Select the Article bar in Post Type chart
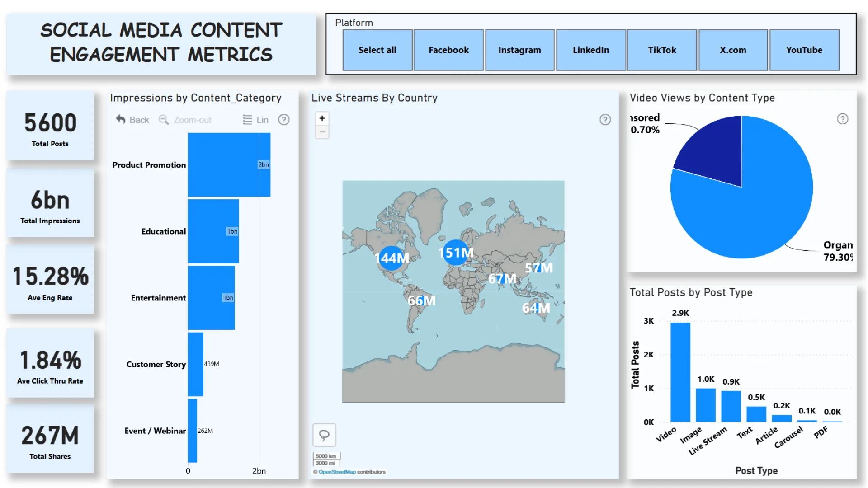This screenshot has height=488, width=868. (x=782, y=418)
